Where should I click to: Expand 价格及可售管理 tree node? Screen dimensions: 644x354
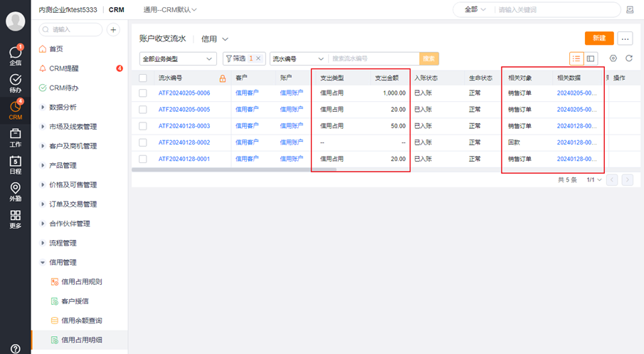(42, 184)
